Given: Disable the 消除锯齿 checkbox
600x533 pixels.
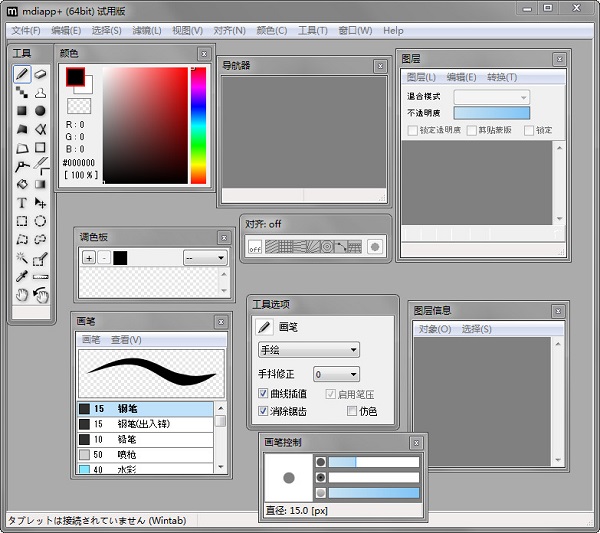Looking at the screenshot, I should tap(264, 411).
